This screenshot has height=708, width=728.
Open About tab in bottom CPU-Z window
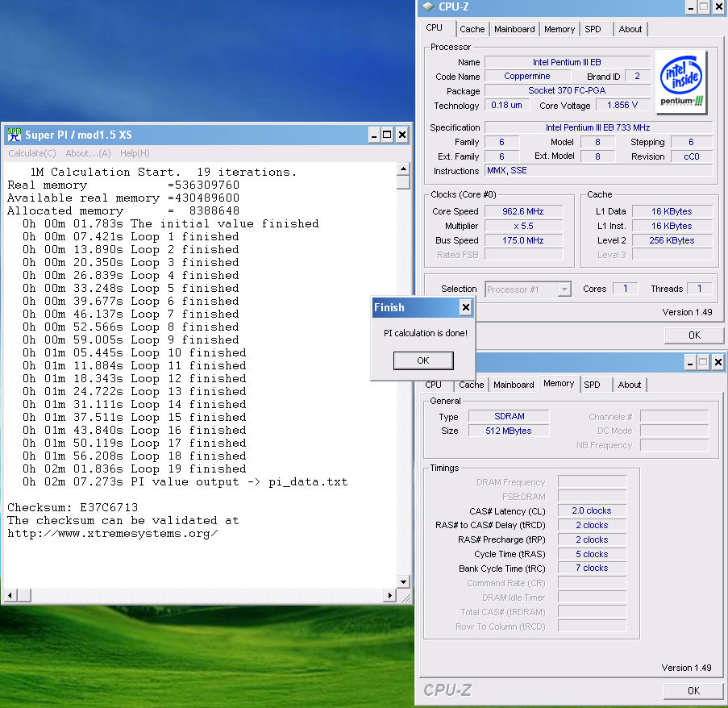tap(629, 385)
